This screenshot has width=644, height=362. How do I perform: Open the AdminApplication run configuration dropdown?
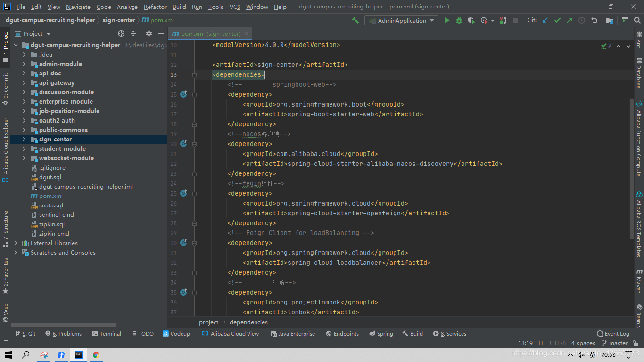coord(402,20)
